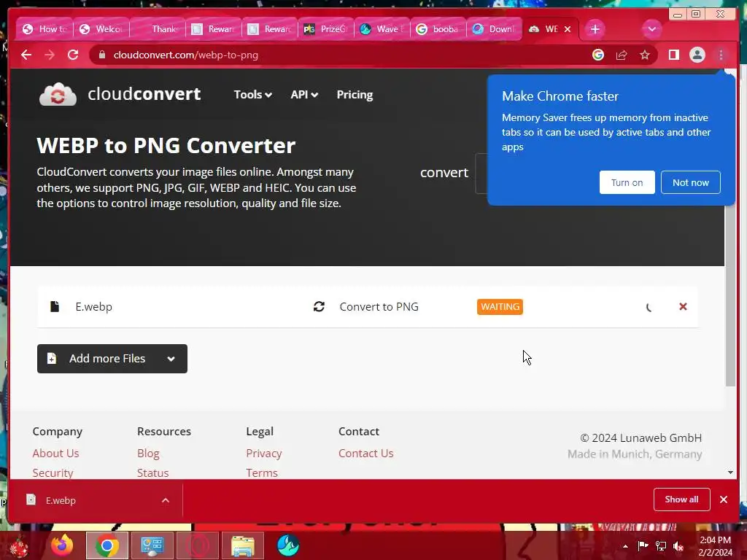Open Security footer link

pyautogui.click(x=53, y=472)
